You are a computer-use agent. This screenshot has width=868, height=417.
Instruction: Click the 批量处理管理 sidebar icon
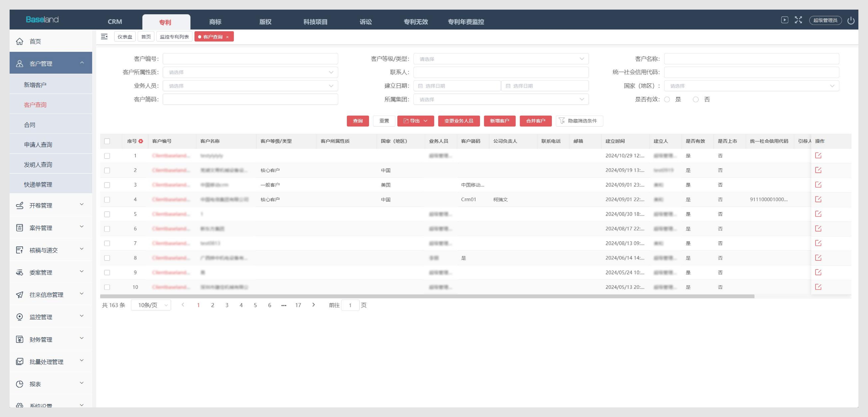click(x=19, y=361)
